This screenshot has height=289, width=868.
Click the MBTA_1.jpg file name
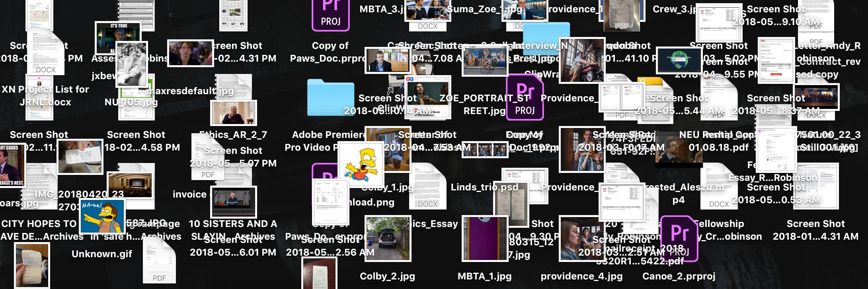click(x=485, y=276)
